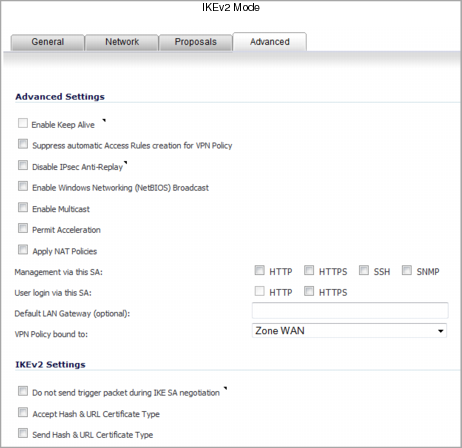Enable HTTPS for Management via this SA
Image resolution: width=462 pixels, height=448 pixels.
[x=309, y=270]
